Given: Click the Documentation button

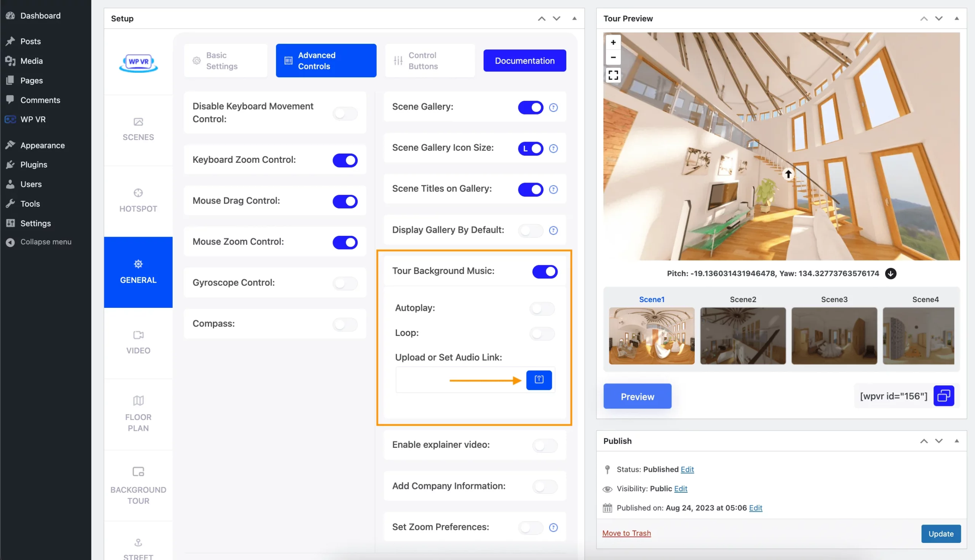Looking at the screenshot, I should click(x=524, y=60).
